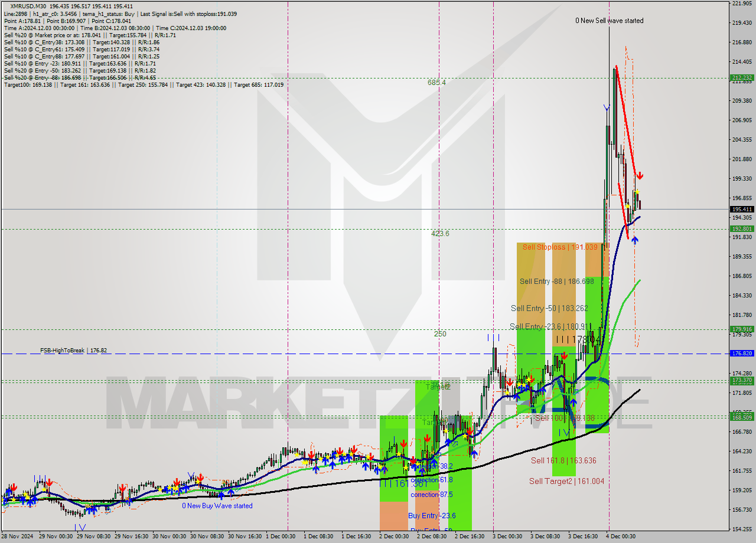Click the '1 Dec 00:30' time axis label
756x543 pixels.
pos(281,537)
